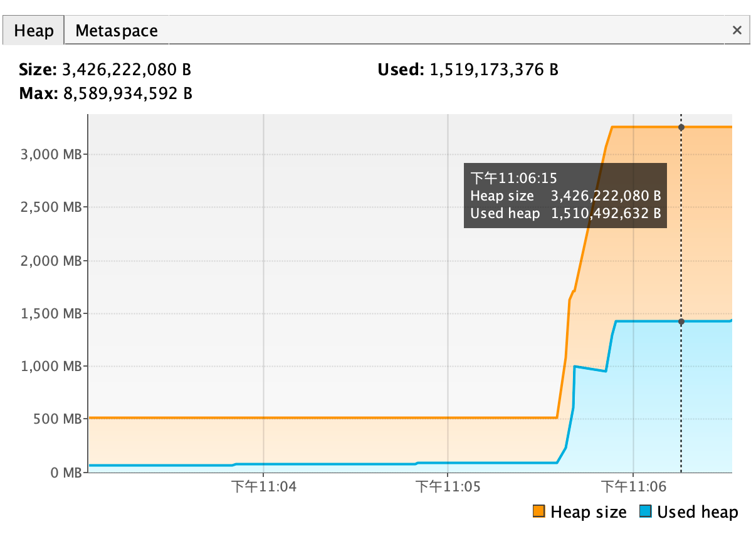Click the blue Used heap legend swatch
Screen dimensions: 756x534
click(646, 511)
